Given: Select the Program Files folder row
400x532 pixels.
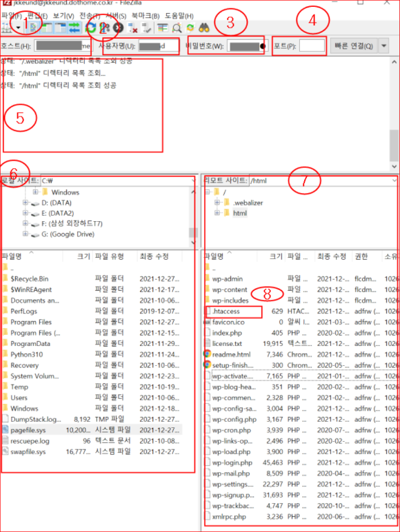Looking at the screenshot, I should point(92,322).
